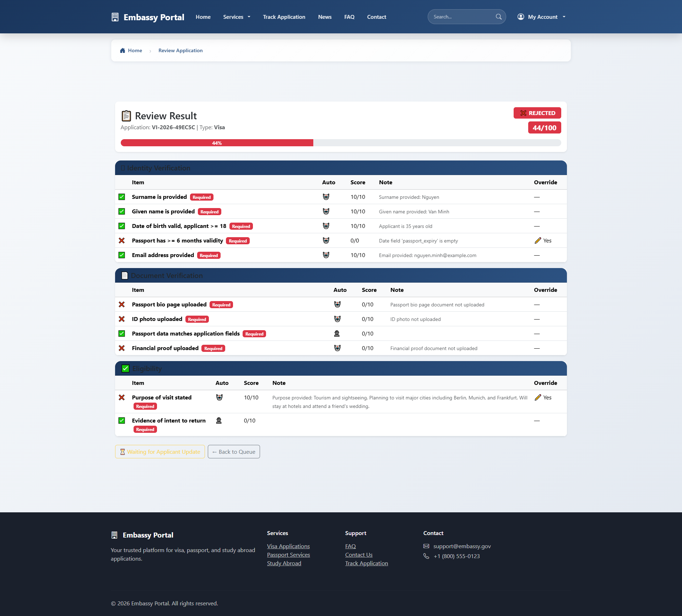Click the clipboard icon beside Review Result
The image size is (682, 616).
click(126, 116)
